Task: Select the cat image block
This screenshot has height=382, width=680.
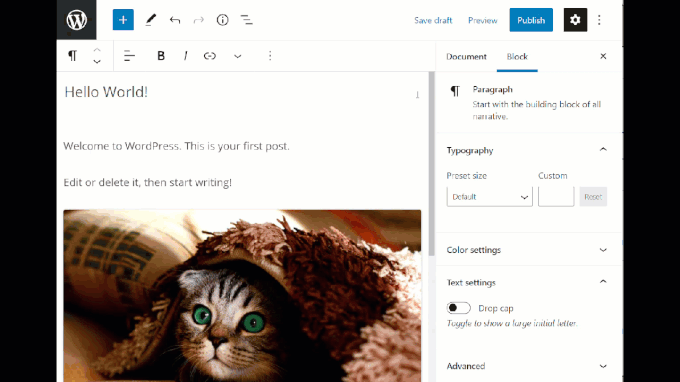Action: 242,296
